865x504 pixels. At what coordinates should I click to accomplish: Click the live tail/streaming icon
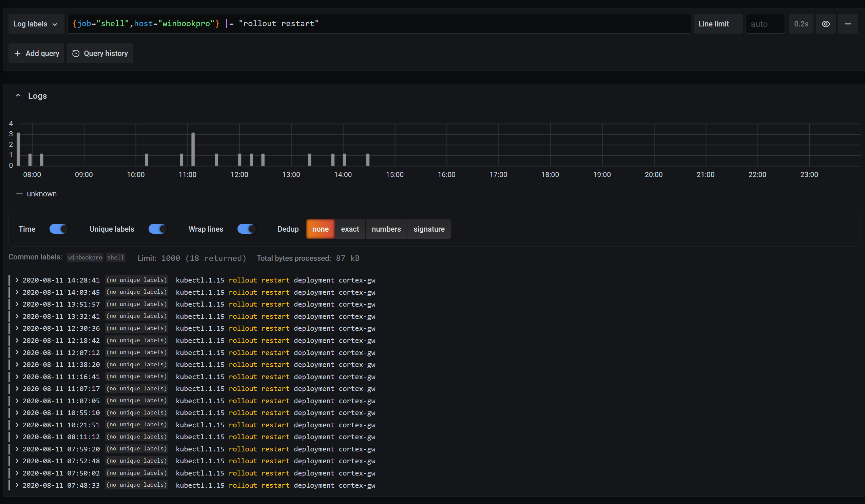click(826, 23)
